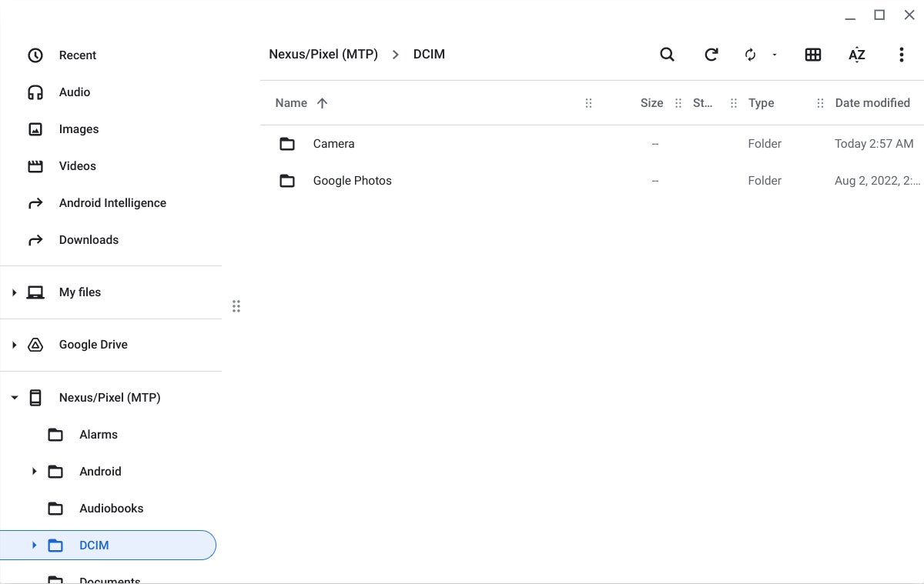Sort by the Name column header
Viewport: 924px width, 584px height.
pyautogui.click(x=291, y=103)
